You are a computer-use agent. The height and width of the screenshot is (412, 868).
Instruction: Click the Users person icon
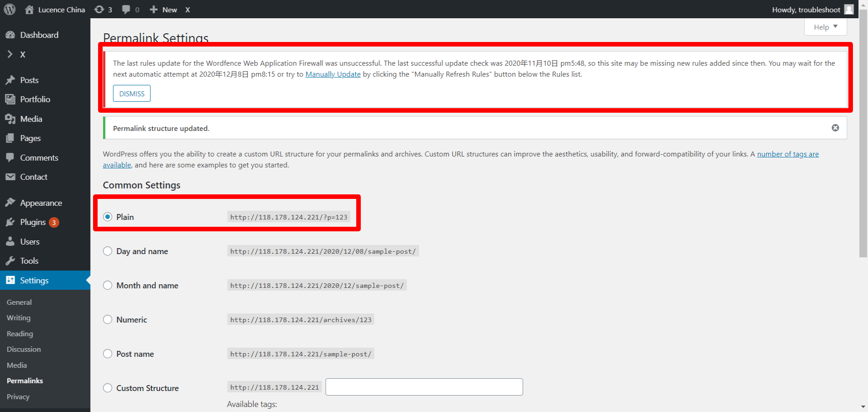click(x=10, y=242)
